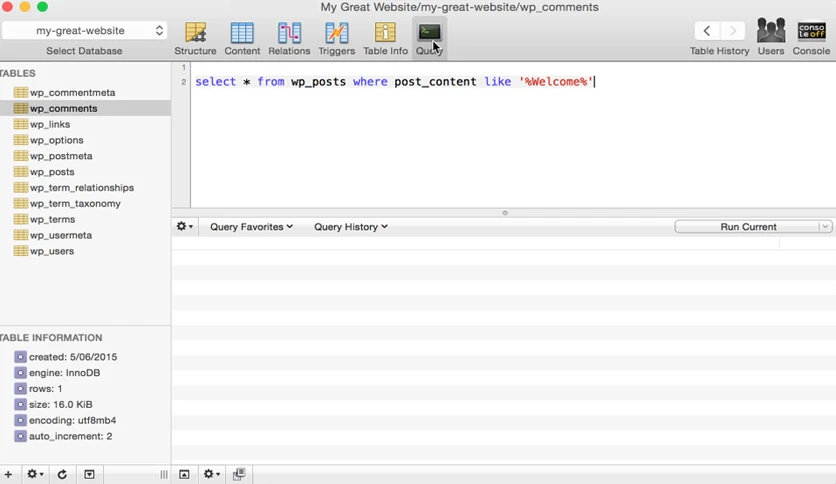Select the wp_term_taxonomy table
836x484 pixels.
[x=75, y=203]
